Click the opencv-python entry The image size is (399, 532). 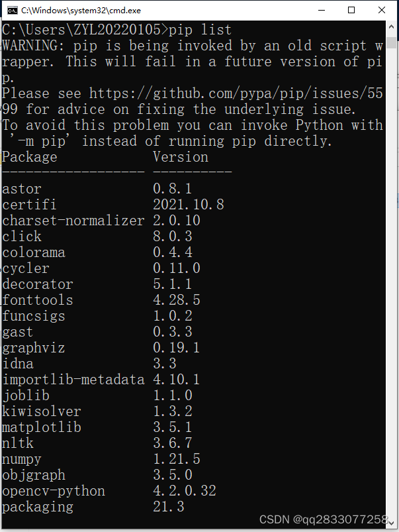pos(53,490)
